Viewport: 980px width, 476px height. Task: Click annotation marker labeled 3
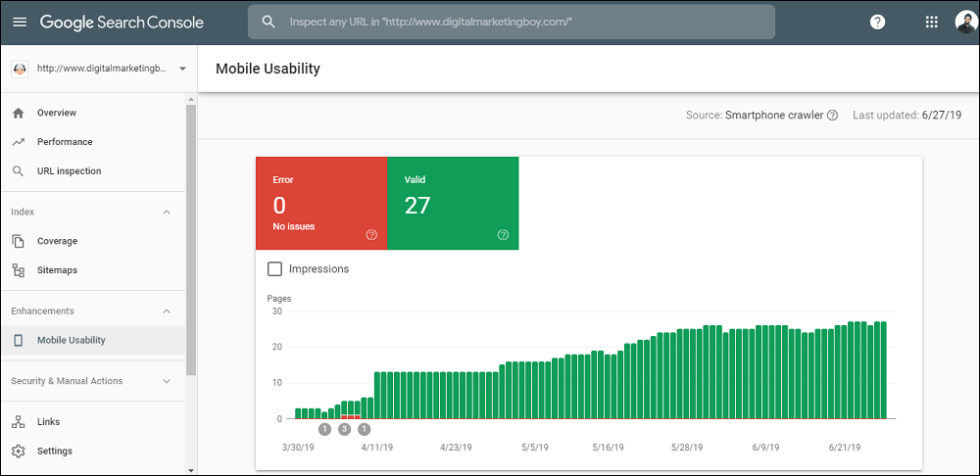pyautogui.click(x=344, y=429)
